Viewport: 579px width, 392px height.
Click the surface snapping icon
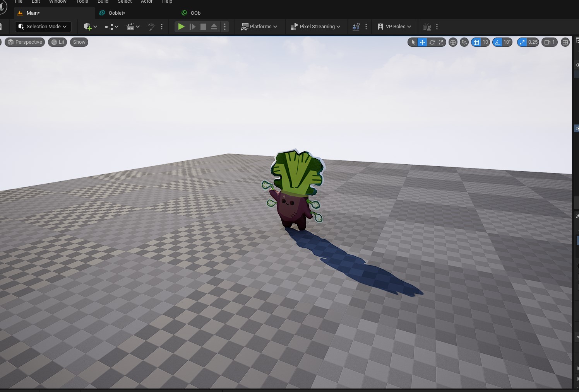point(464,42)
